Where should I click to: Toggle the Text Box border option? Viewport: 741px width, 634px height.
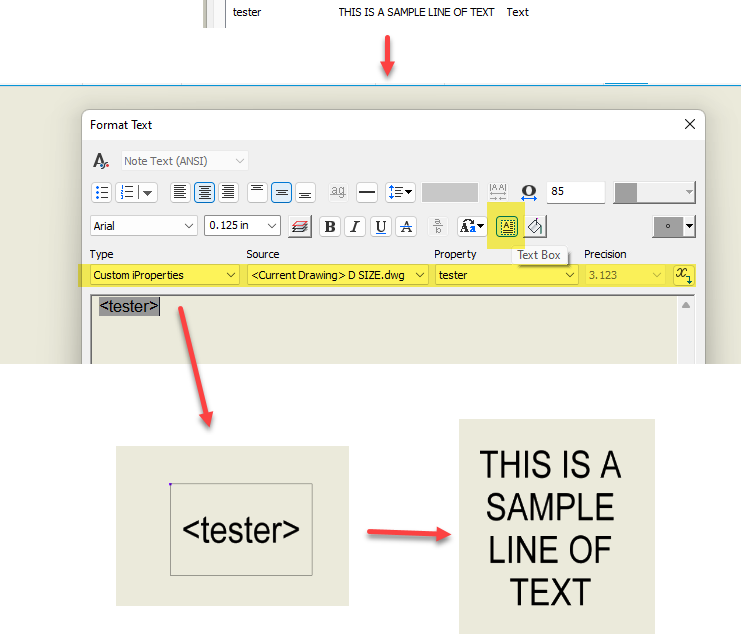507,227
